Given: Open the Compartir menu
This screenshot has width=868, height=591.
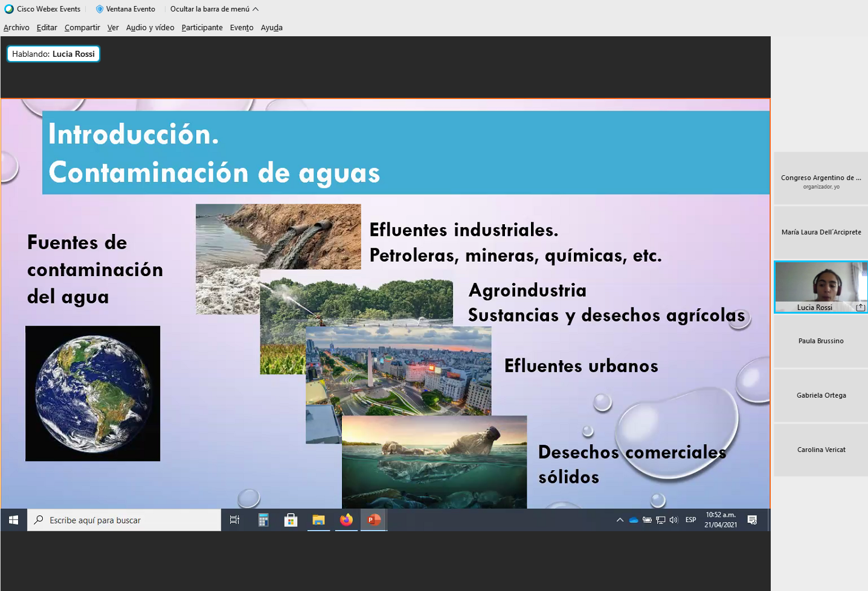Looking at the screenshot, I should tap(82, 28).
